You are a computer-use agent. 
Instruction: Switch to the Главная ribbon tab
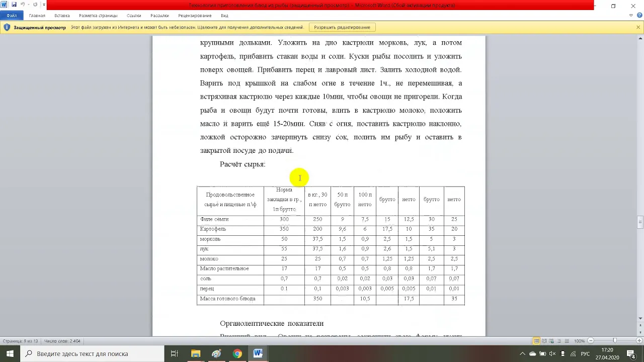(x=37, y=16)
